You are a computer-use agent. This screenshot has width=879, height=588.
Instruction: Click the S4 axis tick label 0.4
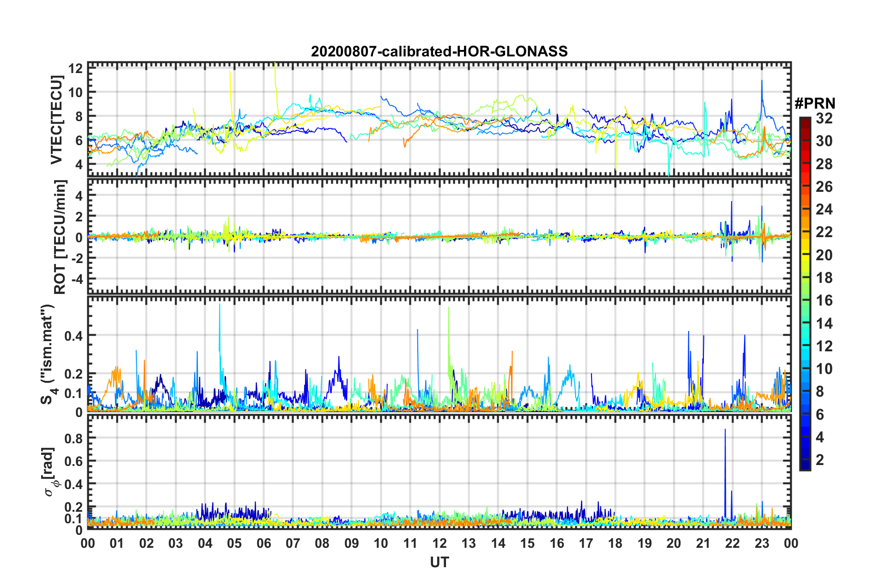74,336
